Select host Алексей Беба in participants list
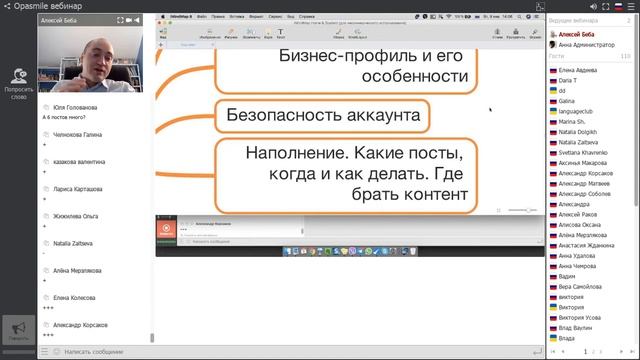The width and height of the screenshot is (640, 360). tap(576, 34)
